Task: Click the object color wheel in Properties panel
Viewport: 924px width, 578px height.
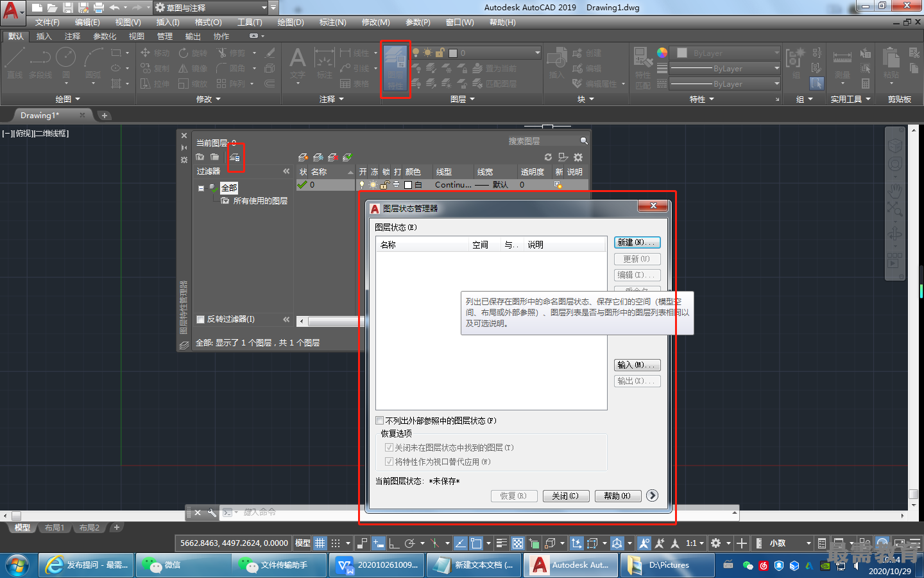Action: point(662,53)
